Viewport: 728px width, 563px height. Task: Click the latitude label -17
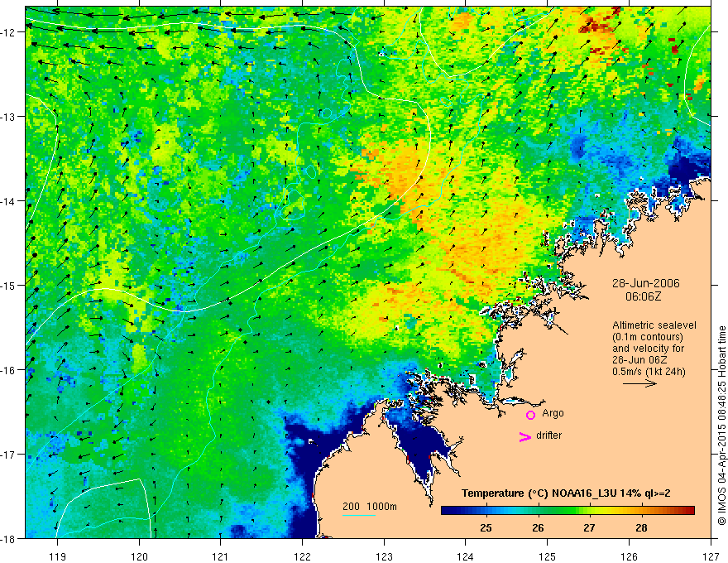tap(9, 455)
